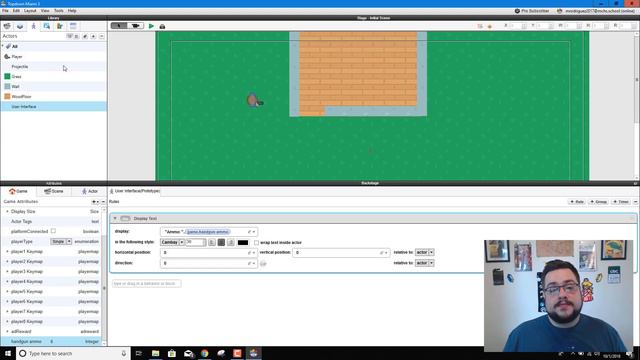
Task: Set text alignment to center
Action: [x=221, y=242]
